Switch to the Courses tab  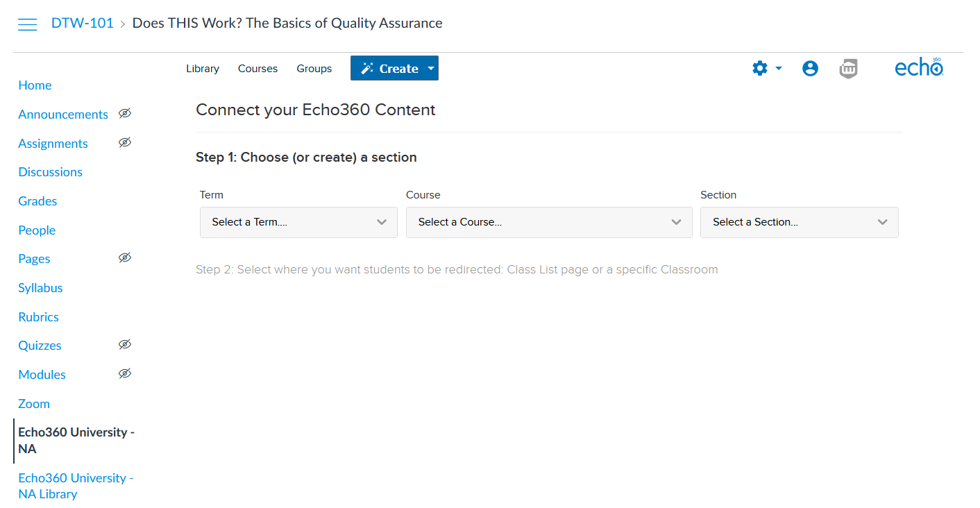tap(257, 69)
